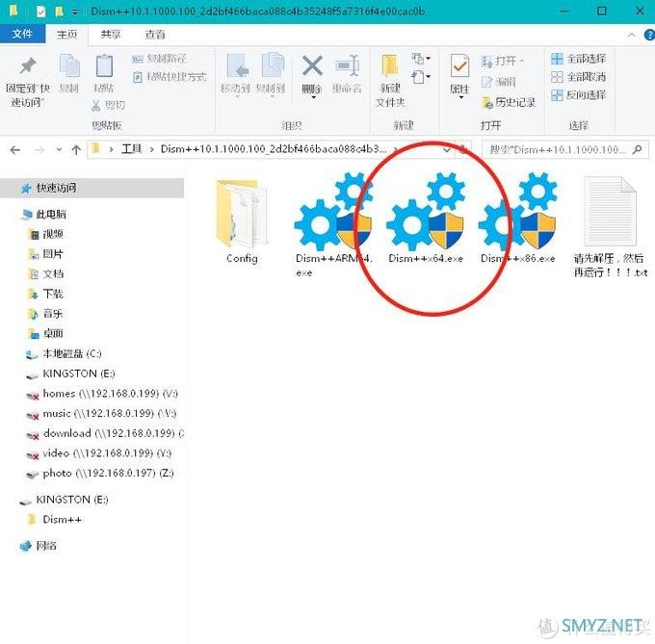Click the search magnifier icon
The image size is (655, 644).
[x=637, y=149]
